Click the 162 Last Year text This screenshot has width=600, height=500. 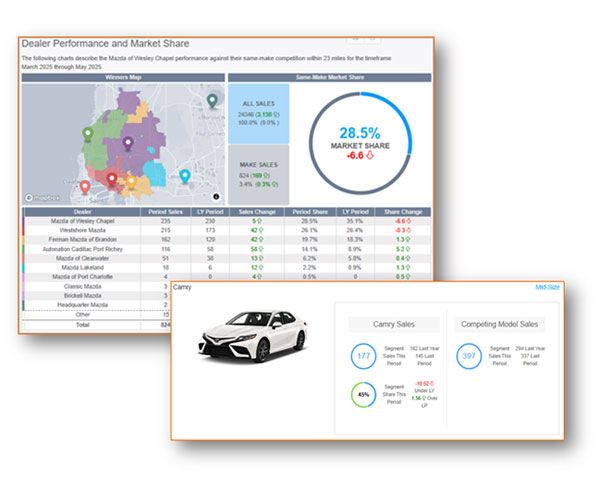(424, 349)
